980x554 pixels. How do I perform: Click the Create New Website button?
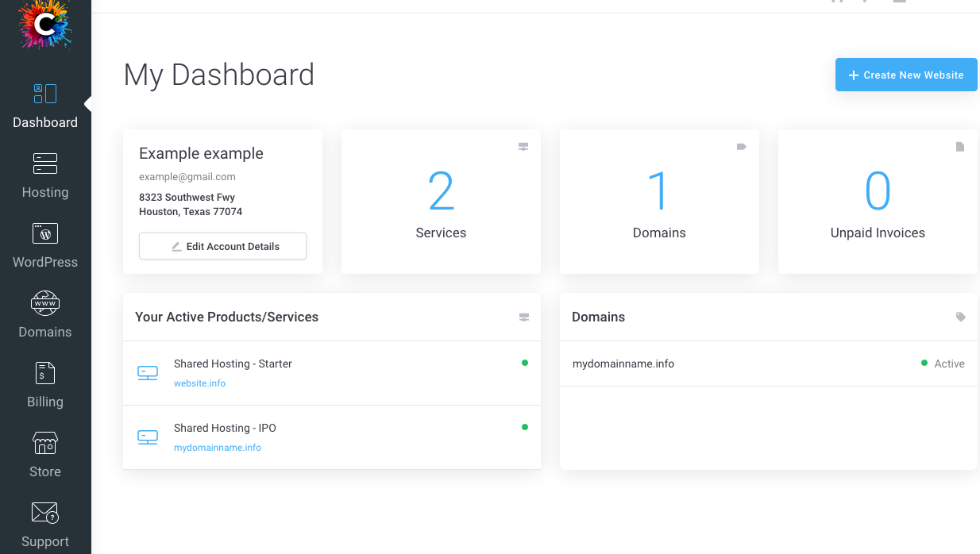pyautogui.click(x=906, y=75)
